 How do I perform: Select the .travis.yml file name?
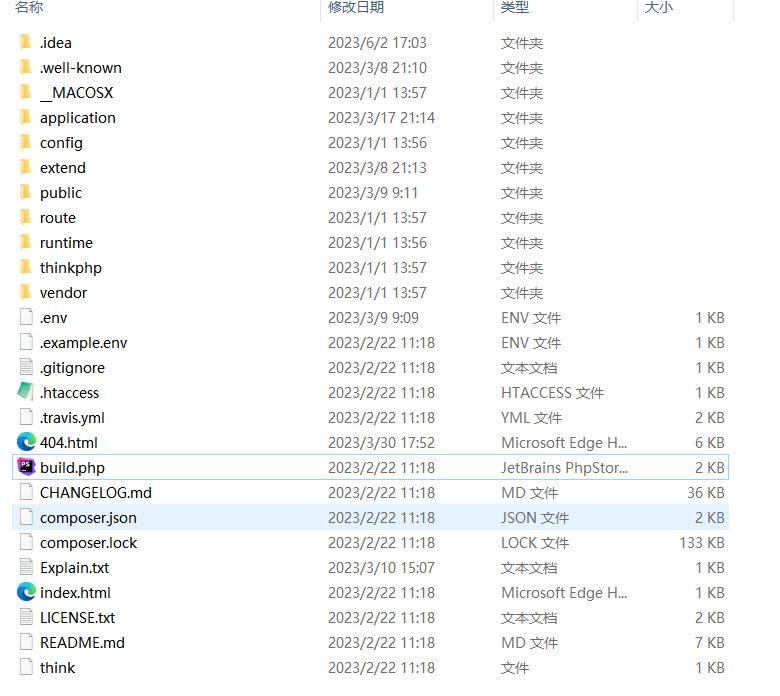click(72, 418)
